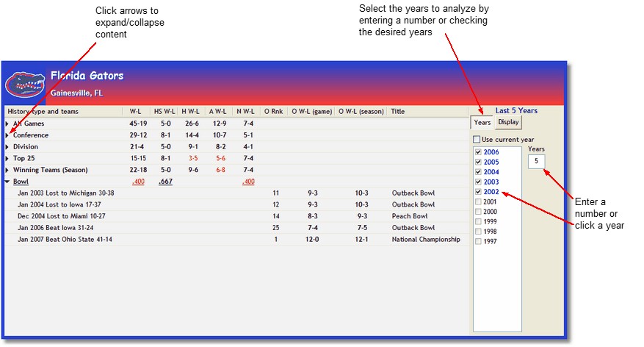The height and width of the screenshot is (347, 644).
Task: Click the HS W-L column header
Action: point(164,112)
